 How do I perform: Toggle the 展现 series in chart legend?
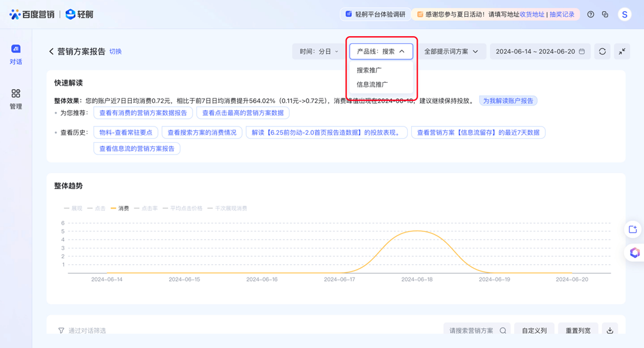click(73, 208)
